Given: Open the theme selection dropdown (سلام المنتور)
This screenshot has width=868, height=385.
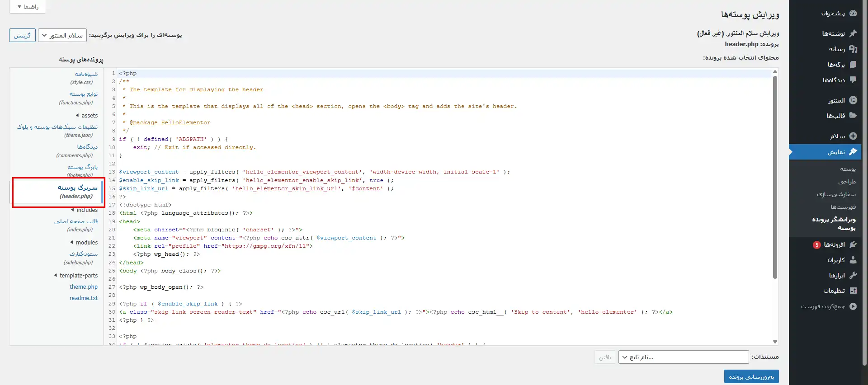Looking at the screenshot, I should [62, 35].
